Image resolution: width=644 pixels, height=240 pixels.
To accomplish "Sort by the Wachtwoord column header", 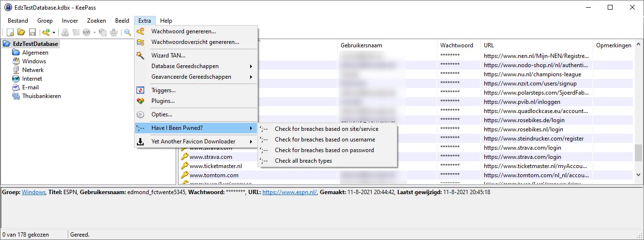I will click(459, 45).
